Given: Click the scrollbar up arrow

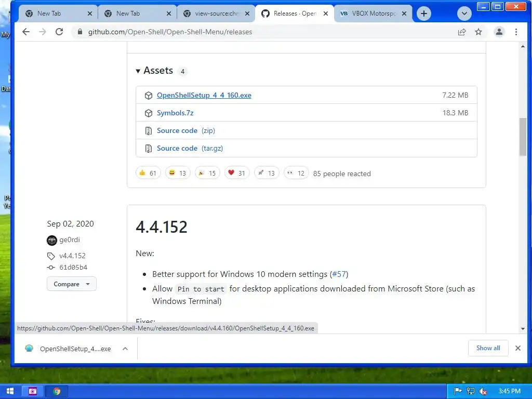Looking at the screenshot, I should 523,46.
